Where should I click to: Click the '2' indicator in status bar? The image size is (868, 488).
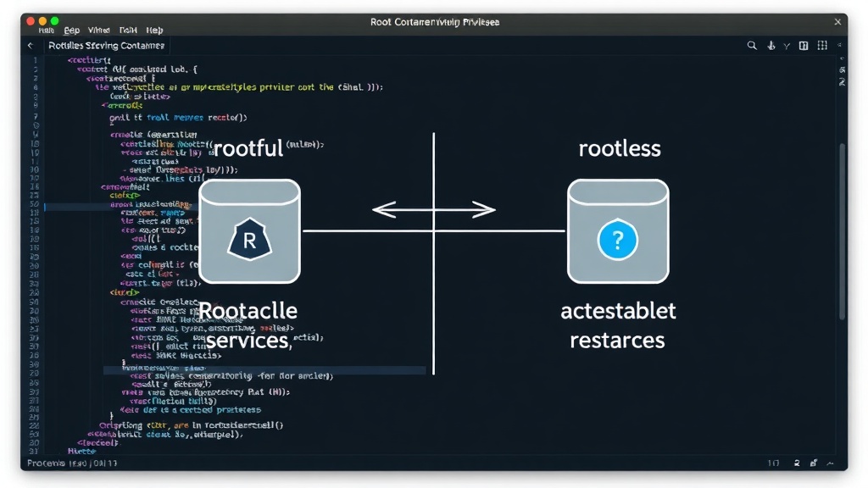point(797,463)
